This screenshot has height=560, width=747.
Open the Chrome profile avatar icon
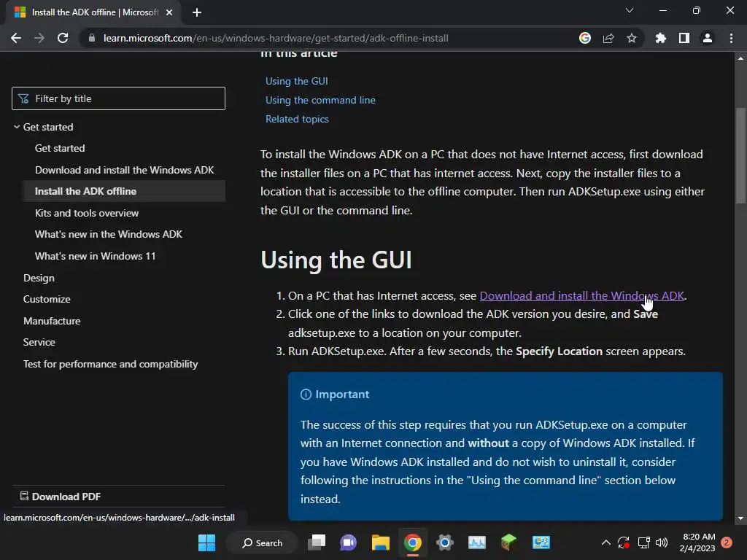(x=708, y=38)
